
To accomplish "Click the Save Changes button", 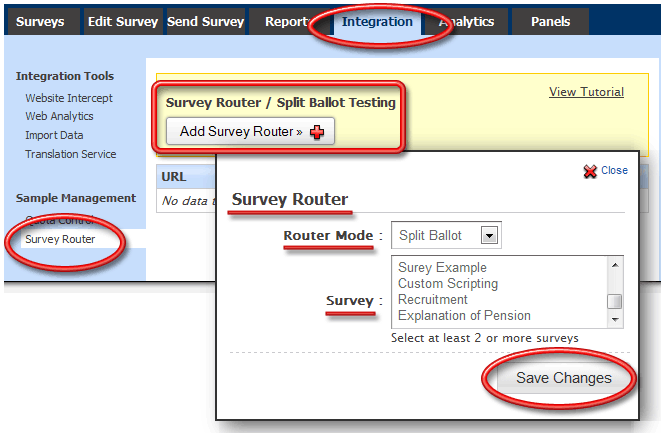I will [562, 378].
